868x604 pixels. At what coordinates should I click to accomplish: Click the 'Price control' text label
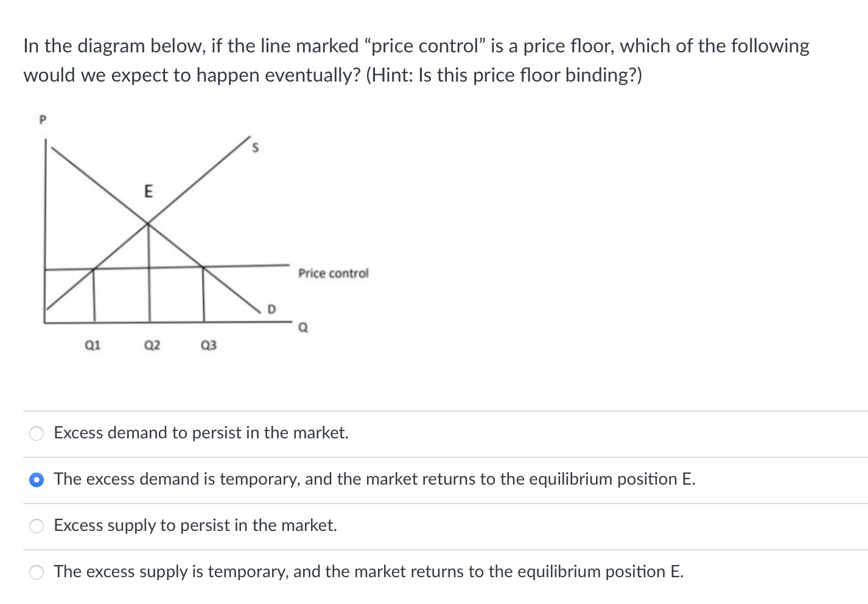pyautogui.click(x=333, y=273)
